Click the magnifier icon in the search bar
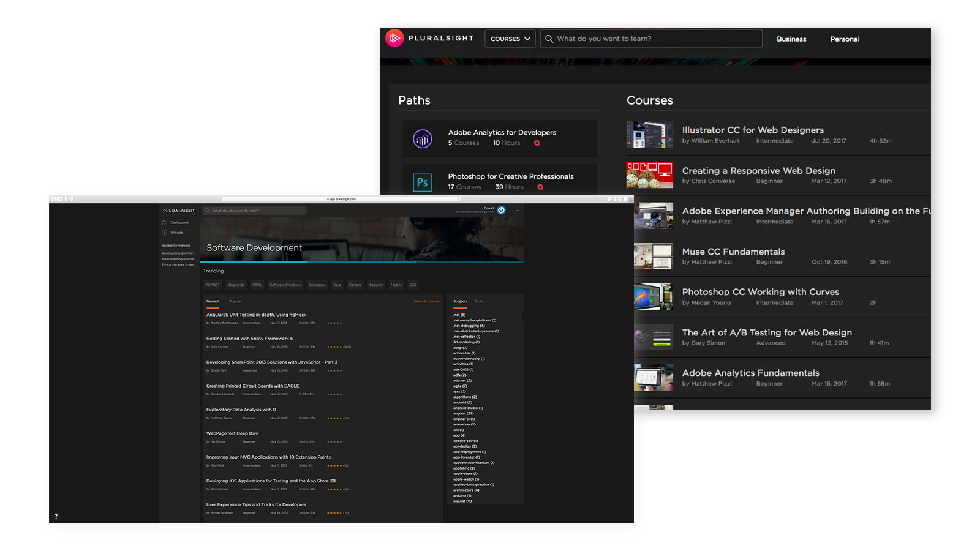 [550, 39]
